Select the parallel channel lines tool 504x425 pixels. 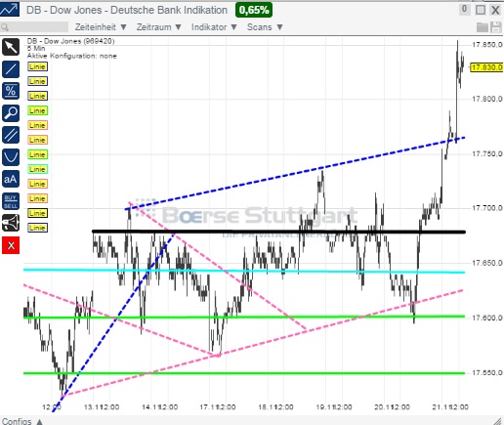[x=11, y=135]
